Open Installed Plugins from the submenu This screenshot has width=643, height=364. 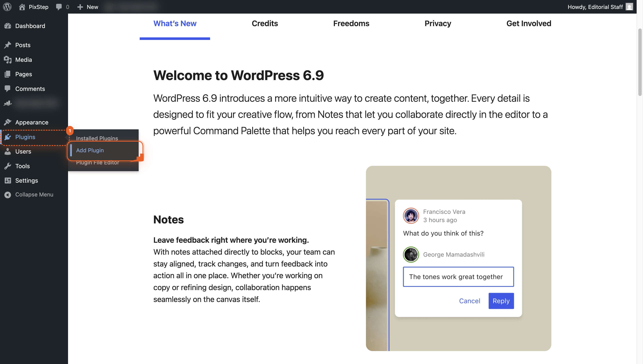(x=97, y=138)
